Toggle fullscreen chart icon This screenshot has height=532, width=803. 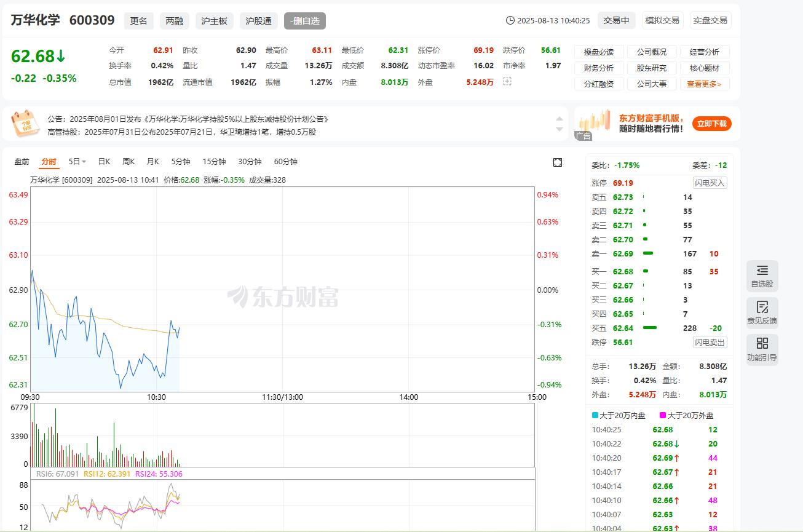point(558,162)
